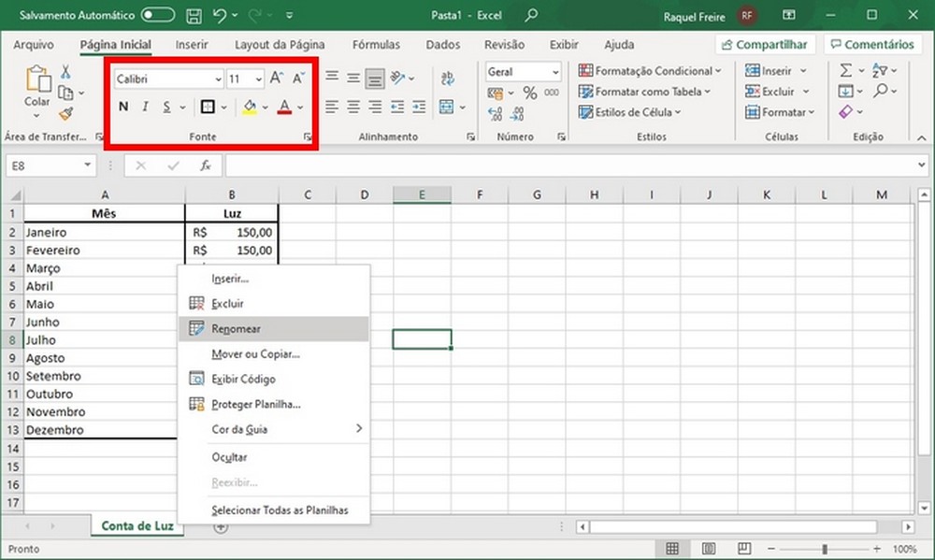
Task: Toggle italic I formatting
Action: click(x=145, y=107)
